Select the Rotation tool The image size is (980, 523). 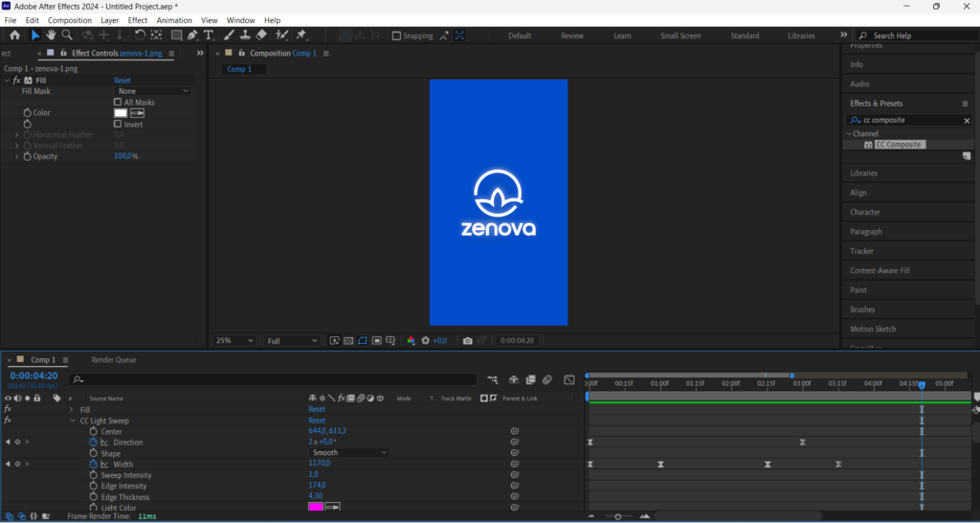140,35
